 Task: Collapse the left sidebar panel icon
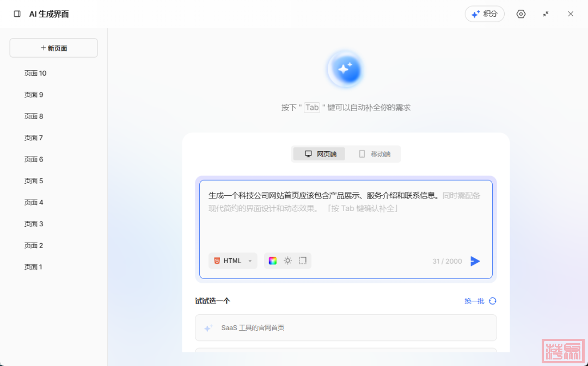(x=17, y=14)
